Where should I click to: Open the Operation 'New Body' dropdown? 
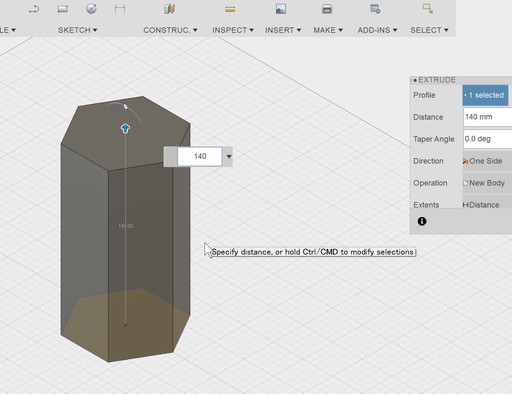click(x=487, y=183)
